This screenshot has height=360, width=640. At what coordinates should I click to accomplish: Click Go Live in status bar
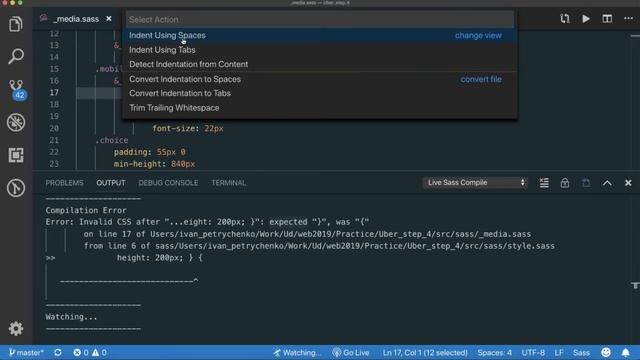pyautogui.click(x=351, y=352)
